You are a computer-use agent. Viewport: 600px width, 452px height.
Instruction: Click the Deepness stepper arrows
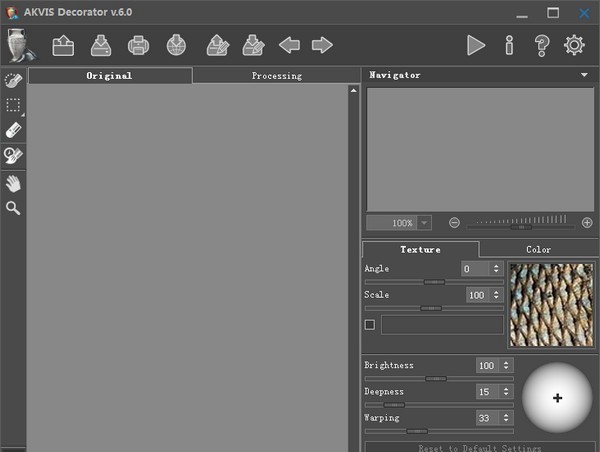pos(506,392)
